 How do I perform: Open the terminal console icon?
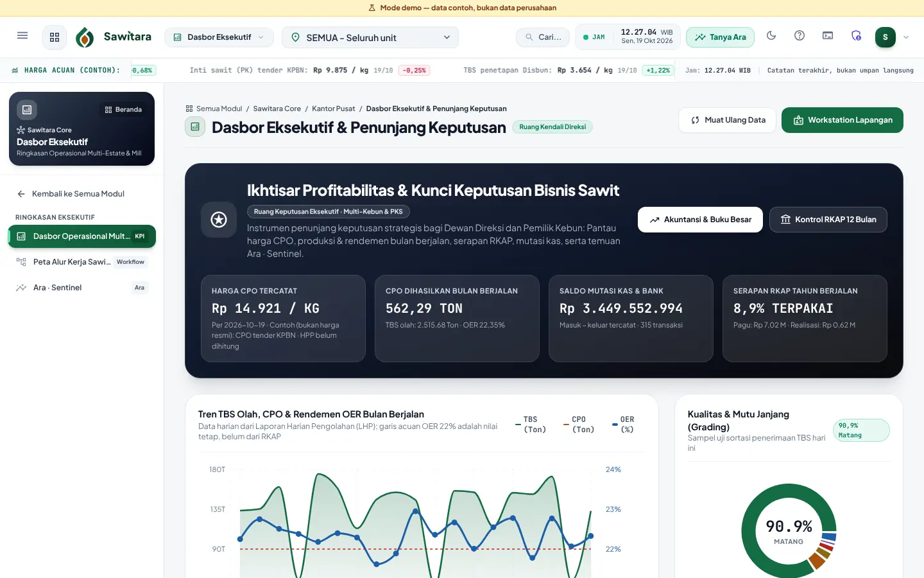(x=828, y=36)
